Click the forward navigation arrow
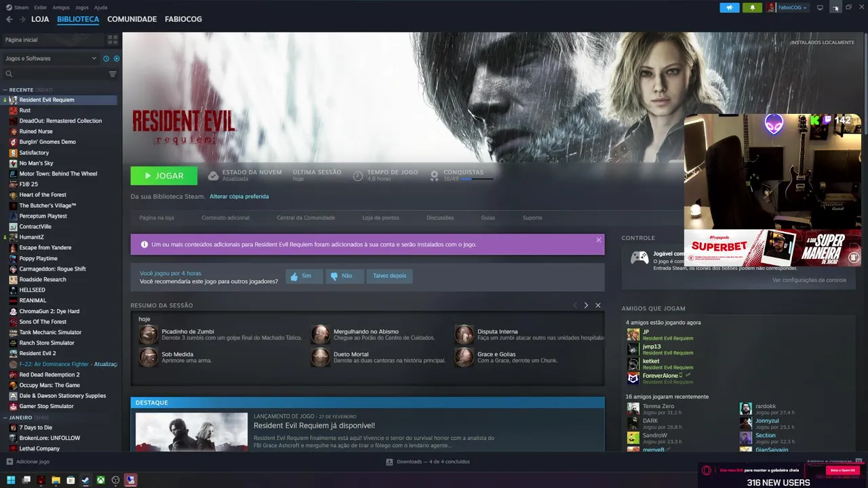 pyautogui.click(x=22, y=20)
